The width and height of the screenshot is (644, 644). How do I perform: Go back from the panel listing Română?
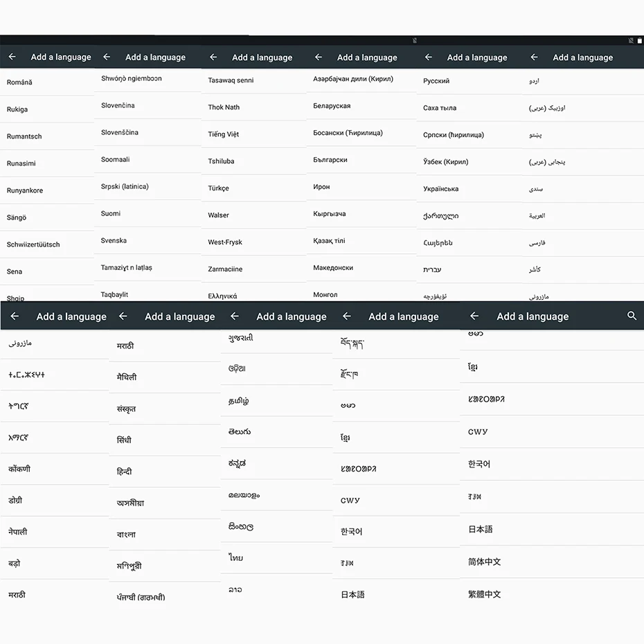(12, 57)
